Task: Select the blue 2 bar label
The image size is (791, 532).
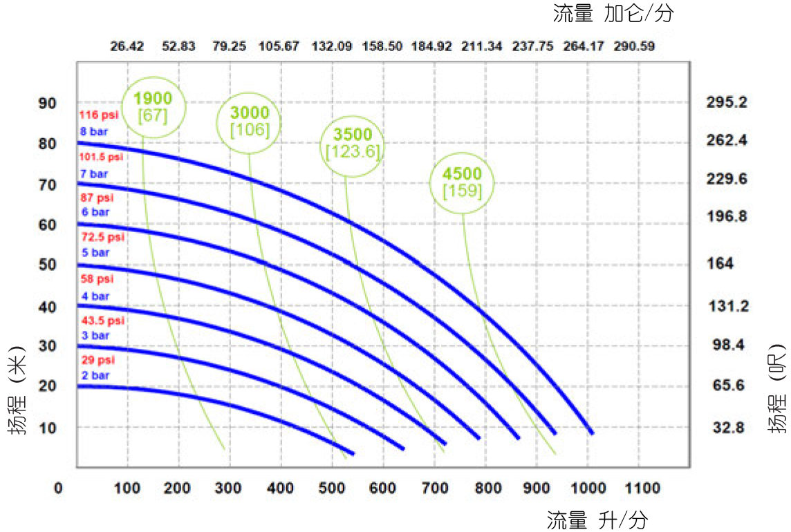Action: pyautogui.click(x=94, y=376)
